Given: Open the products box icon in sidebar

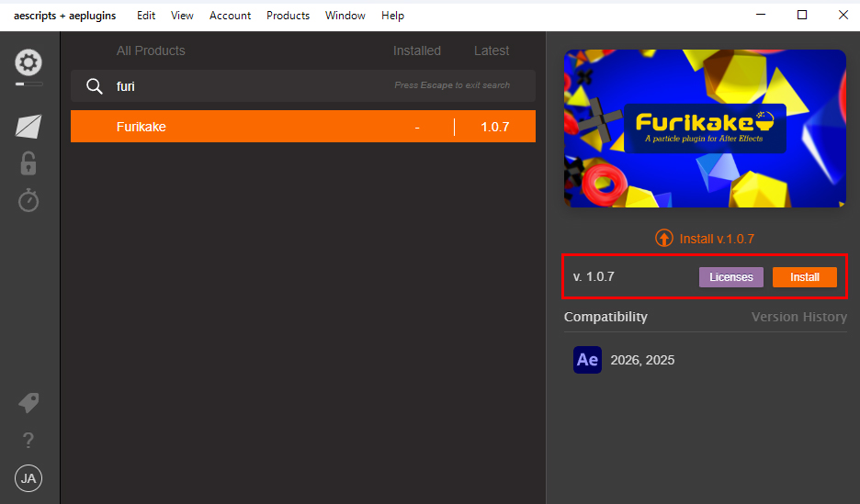Looking at the screenshot, I should pyautogui.click(x=28, y=127).
